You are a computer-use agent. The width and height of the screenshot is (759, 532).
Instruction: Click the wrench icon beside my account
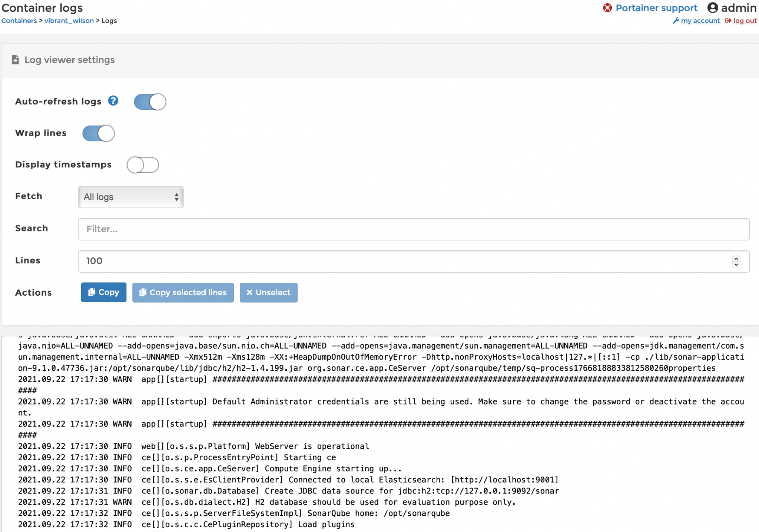pos(676,21)
